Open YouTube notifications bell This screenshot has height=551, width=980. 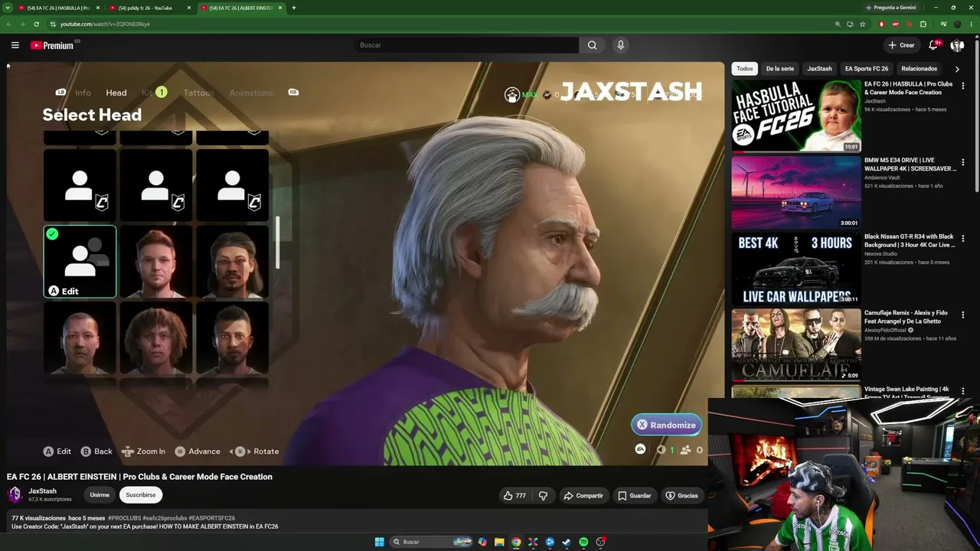coord(933,45)
